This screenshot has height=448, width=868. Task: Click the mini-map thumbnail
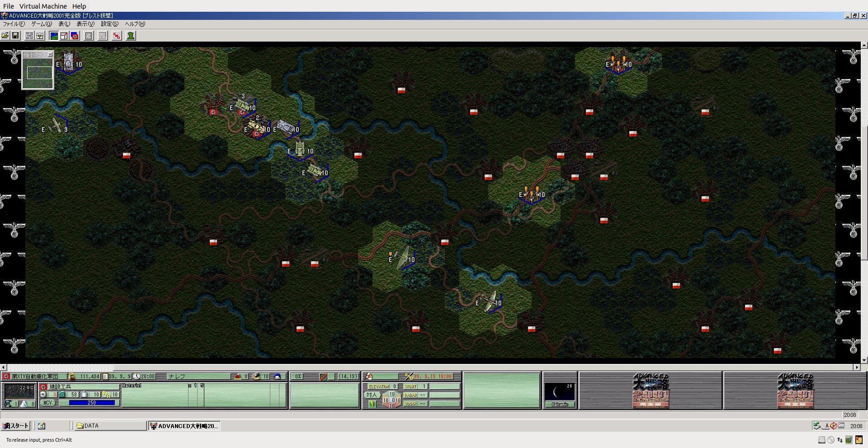[x=38, y=73]
